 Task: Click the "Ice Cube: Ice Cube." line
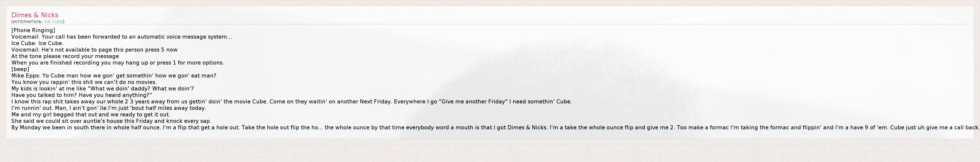point(37,43)
